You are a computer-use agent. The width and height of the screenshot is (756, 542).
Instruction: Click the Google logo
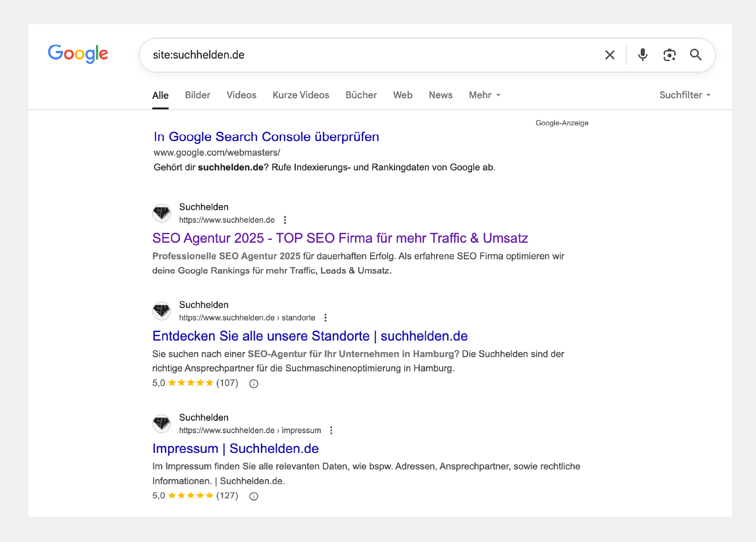pyautogui.click(x=78, y=54)
